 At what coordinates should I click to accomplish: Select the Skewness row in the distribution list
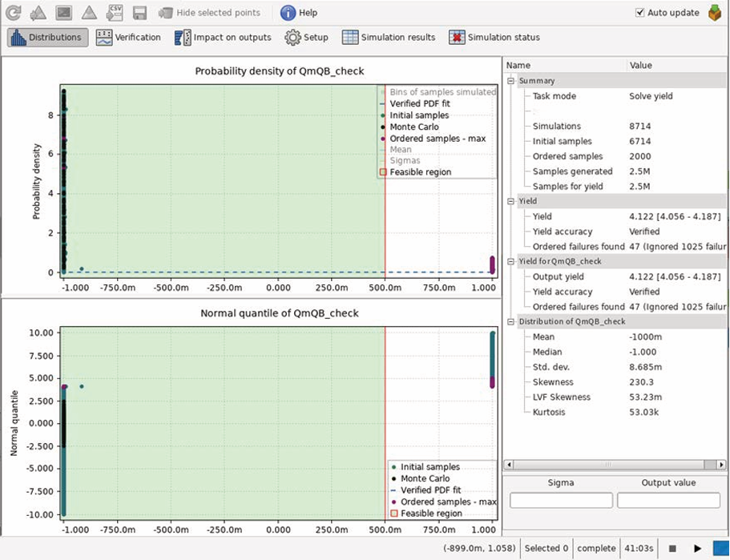click(615, 382)
